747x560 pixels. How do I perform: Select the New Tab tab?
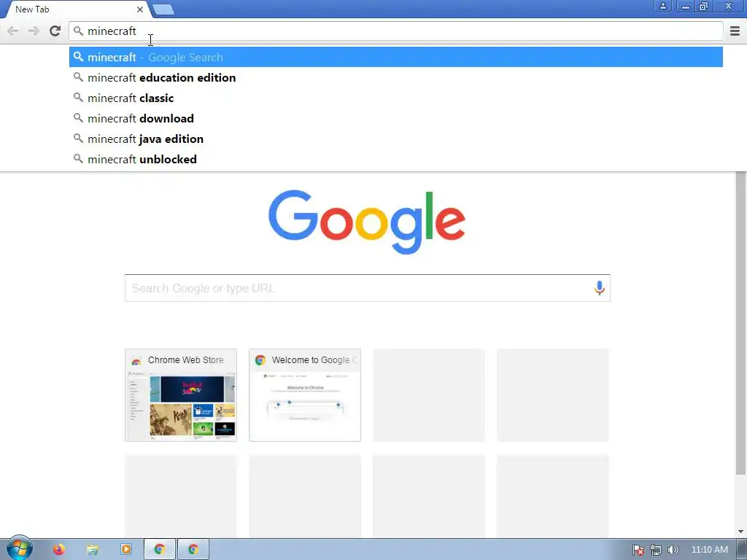point(76,9)
